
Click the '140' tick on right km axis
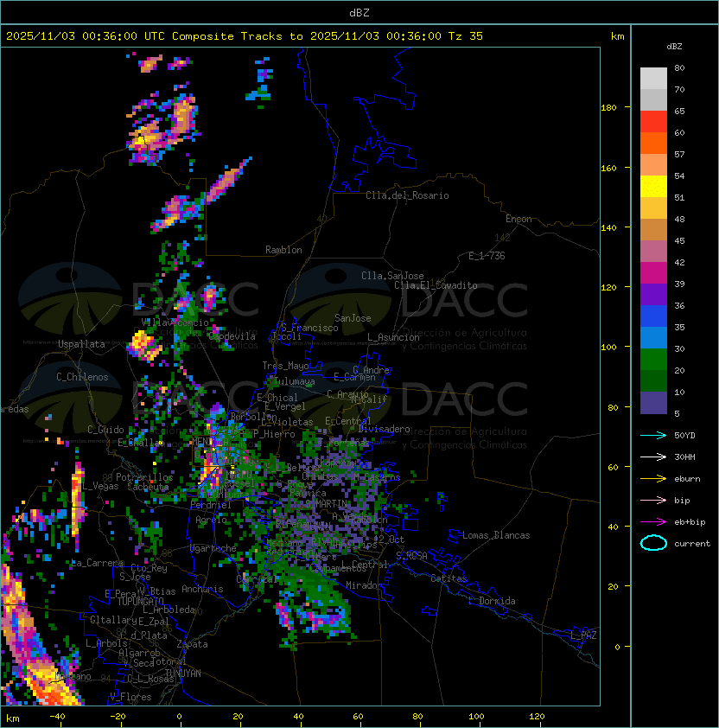[x=608, y=228]
